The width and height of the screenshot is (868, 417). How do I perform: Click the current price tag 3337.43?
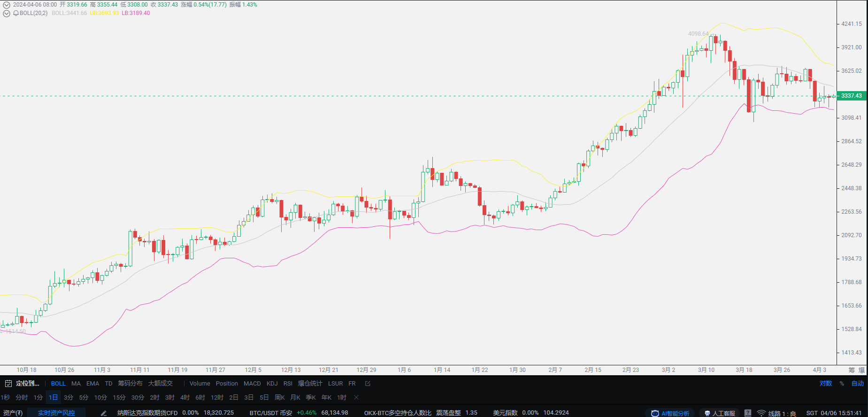coord(851,96)
